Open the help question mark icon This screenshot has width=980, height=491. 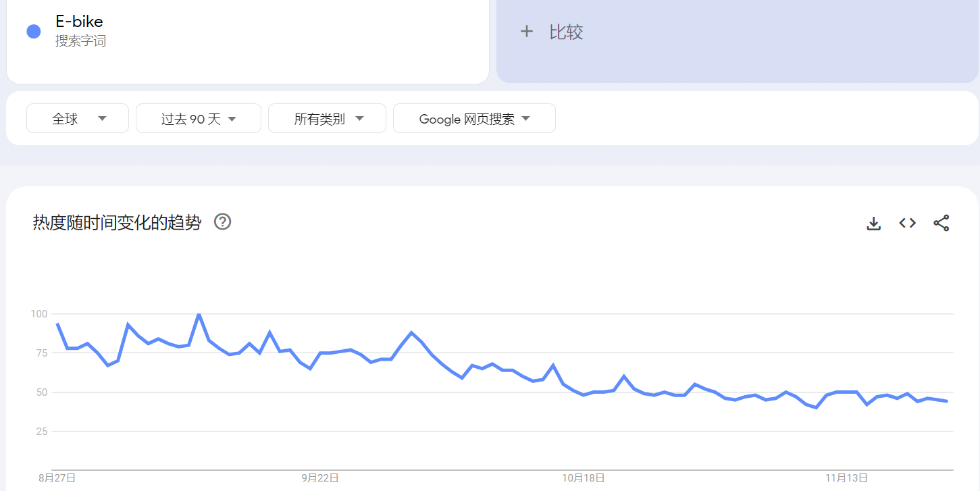[x=223, y=222]
